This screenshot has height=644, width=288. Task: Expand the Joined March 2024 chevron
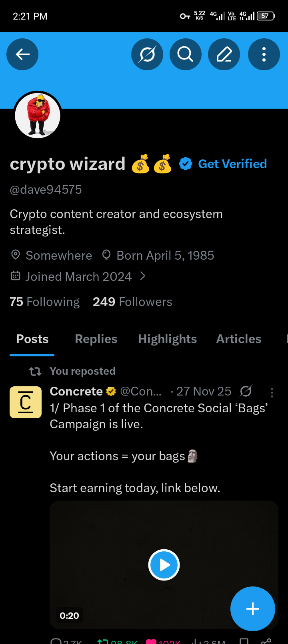coord(143,276)
